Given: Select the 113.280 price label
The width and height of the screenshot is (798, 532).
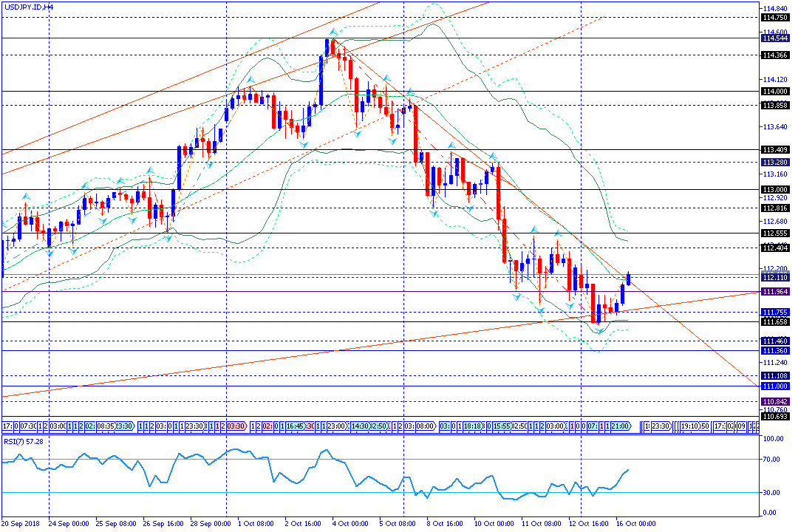Looking at the screenshot, I should (x=774, y=163).
